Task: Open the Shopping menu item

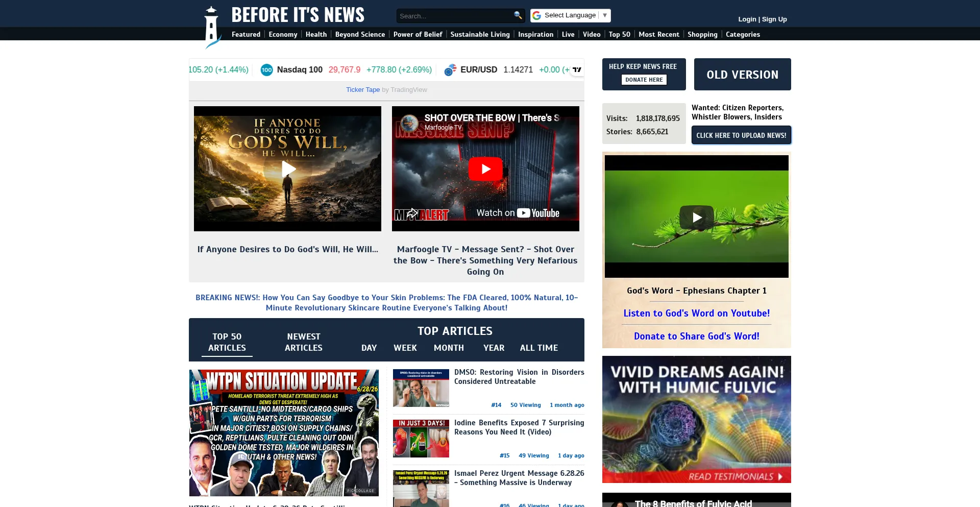Action: [x=702, y=34]
